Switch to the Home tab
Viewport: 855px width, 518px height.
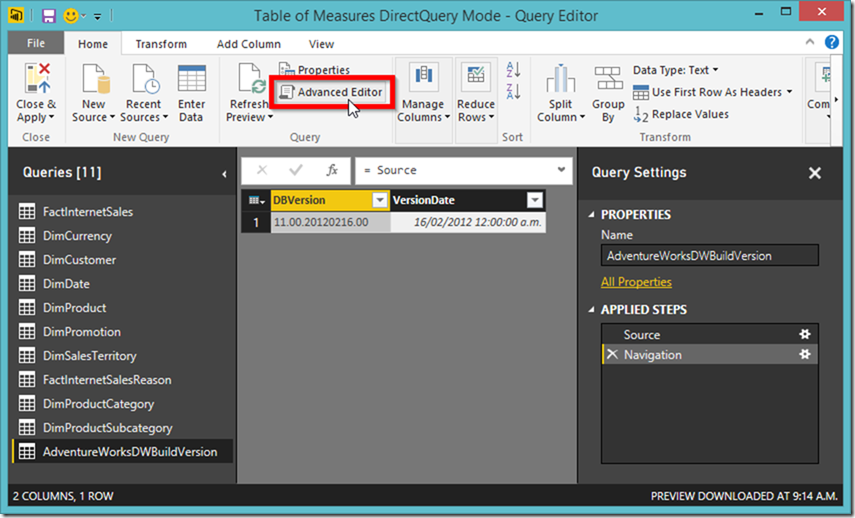coord(93,44)
